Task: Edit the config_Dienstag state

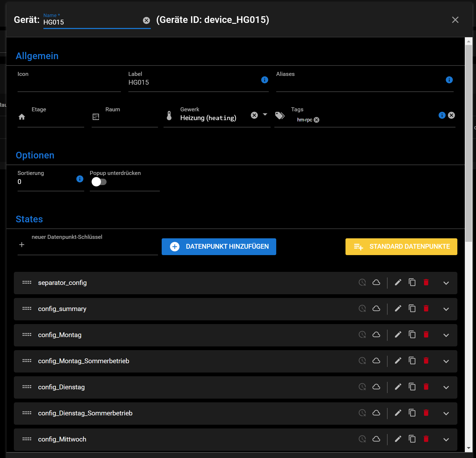Action: tap(398, 387)
